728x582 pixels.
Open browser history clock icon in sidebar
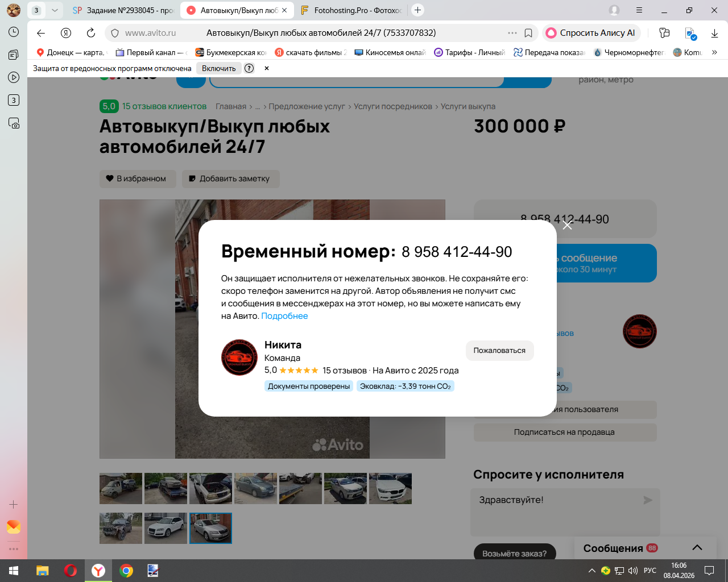pos(14,32)
